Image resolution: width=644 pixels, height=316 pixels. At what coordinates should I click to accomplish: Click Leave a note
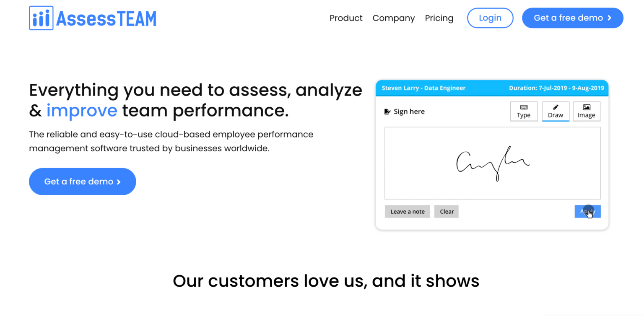pos(407,211)
